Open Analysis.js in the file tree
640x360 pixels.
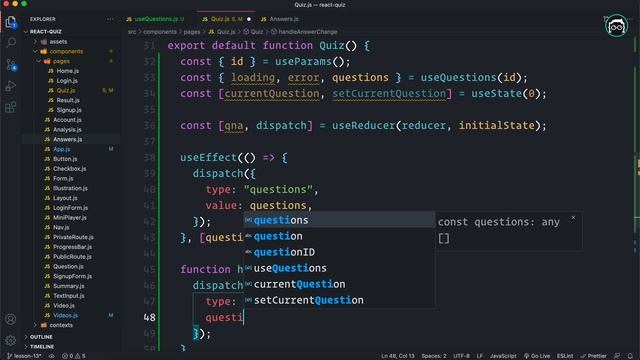click(x=67, y=129)
